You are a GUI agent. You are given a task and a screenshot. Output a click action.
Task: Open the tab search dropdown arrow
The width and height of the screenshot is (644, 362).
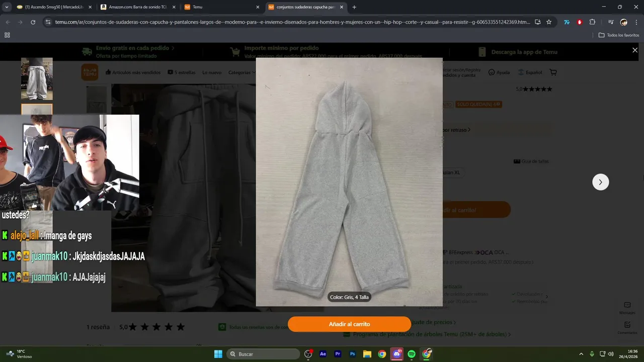coord(7,7)
